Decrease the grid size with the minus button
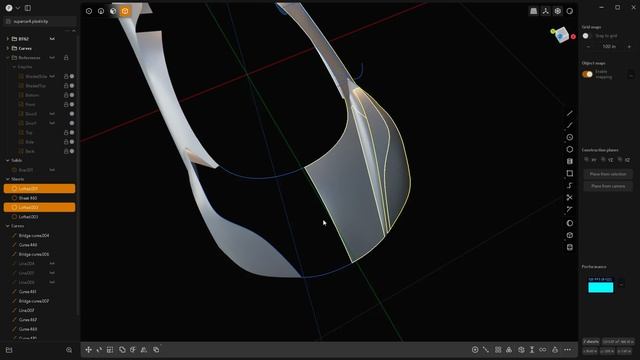The image size is (640, 360). click(x=588, y=47)
